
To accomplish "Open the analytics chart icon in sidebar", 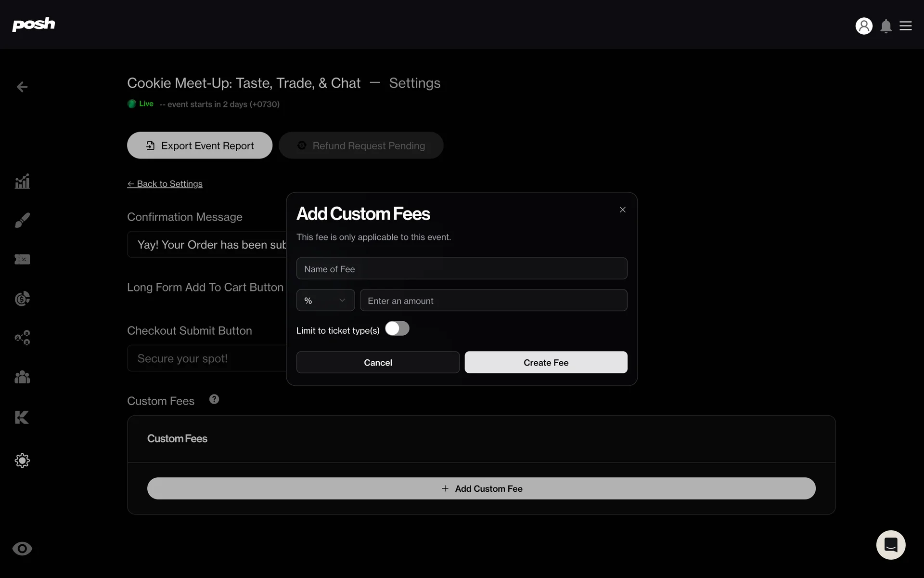I will coord(22,182).
